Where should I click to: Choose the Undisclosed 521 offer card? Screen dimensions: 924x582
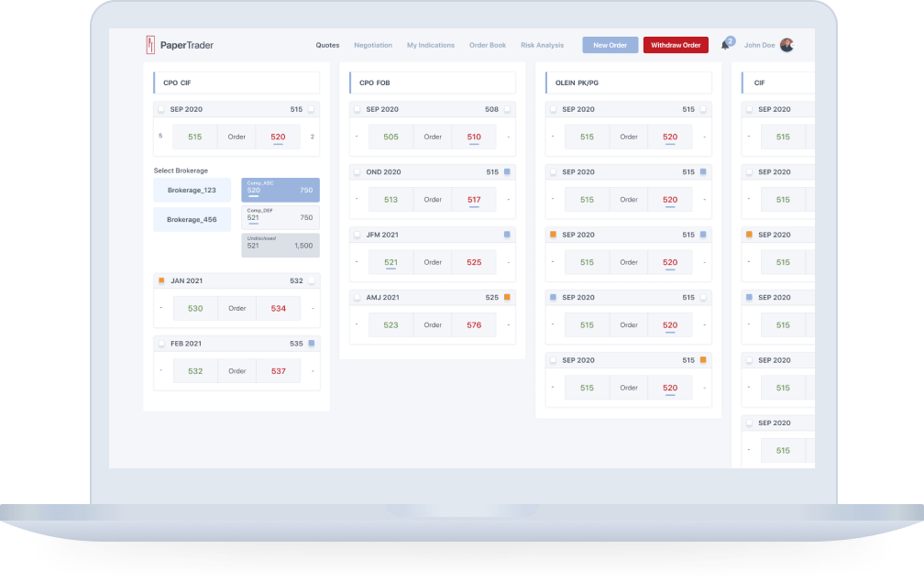280,245
